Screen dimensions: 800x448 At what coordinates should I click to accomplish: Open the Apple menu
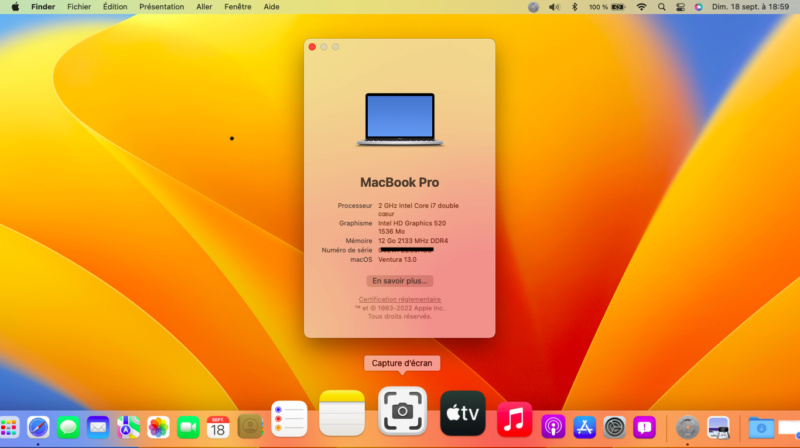15,7
